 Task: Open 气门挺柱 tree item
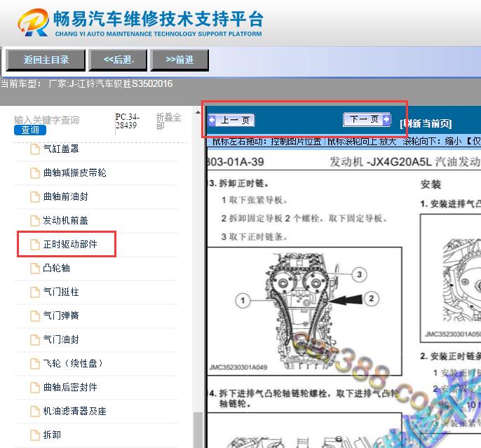click(60, 292)
